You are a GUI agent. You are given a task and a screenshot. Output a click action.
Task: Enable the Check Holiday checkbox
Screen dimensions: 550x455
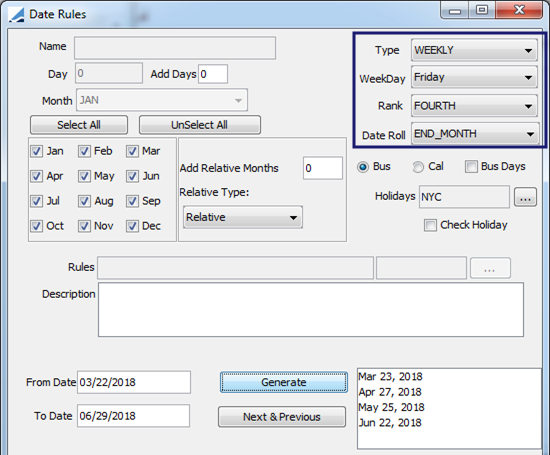pos(430,225)
